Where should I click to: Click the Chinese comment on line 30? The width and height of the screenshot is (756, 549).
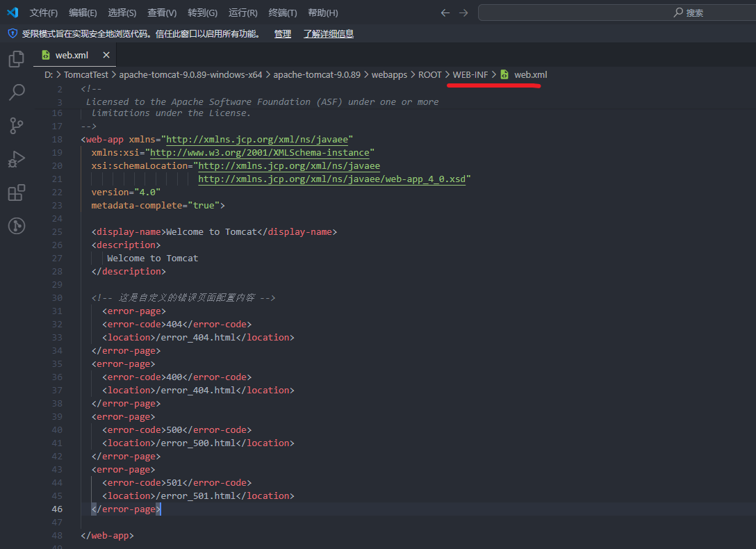click(x=183, y=298)
